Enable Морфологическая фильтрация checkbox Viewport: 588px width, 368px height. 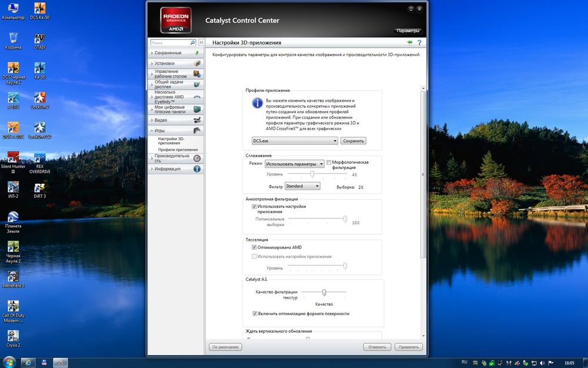329,162
